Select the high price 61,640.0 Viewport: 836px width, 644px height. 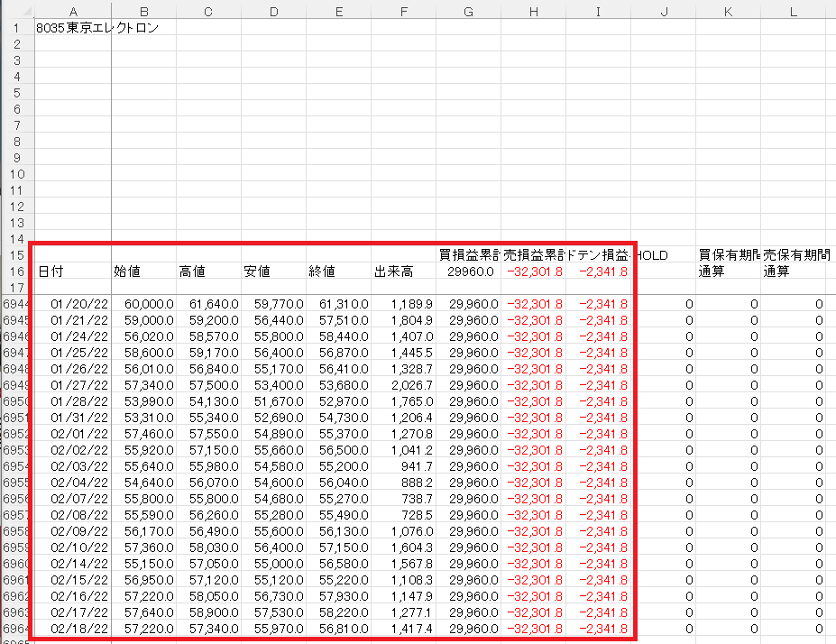tap(209, 304)
